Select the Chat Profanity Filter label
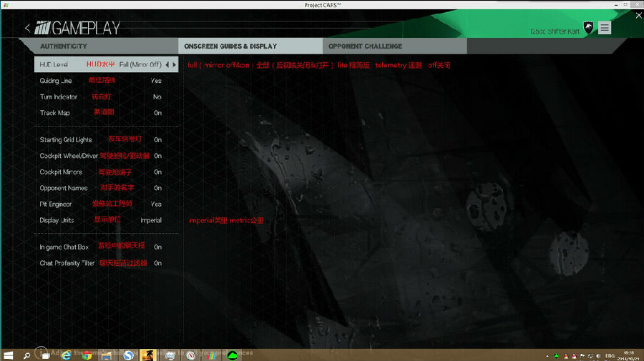Screen dimensions: 644x361 pos(67,263)
